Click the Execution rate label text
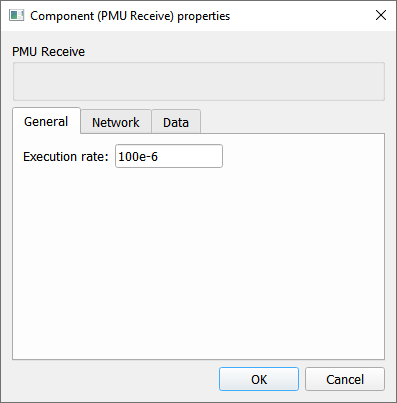The image size is (397, 403). point(66,156)
